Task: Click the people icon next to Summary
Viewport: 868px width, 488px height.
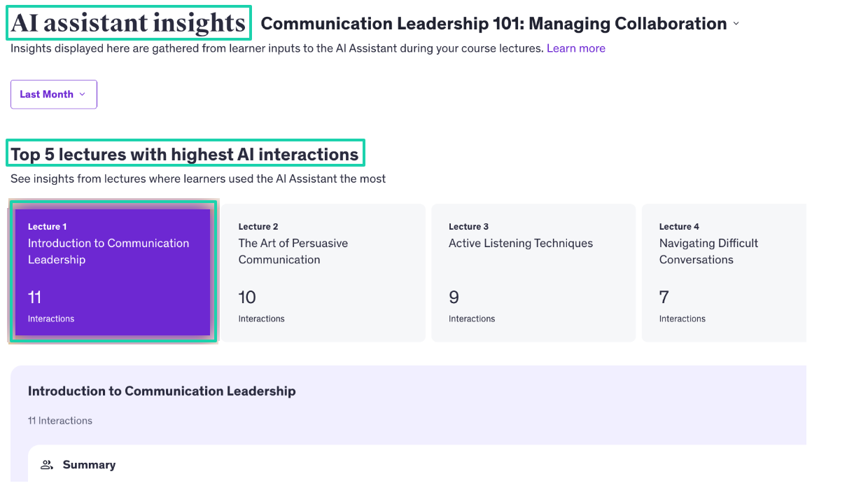Action: (x=47, y=465)
